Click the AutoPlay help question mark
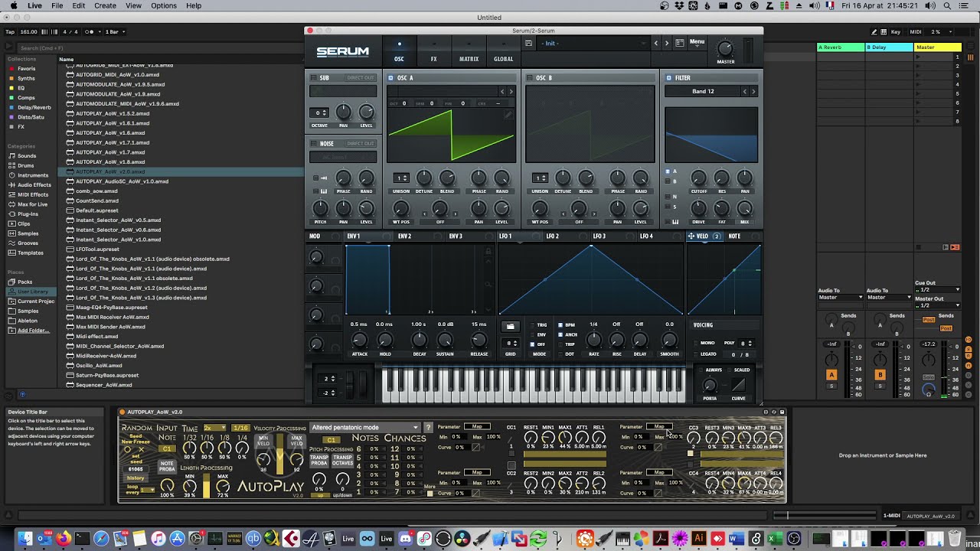 click(428, 428)
